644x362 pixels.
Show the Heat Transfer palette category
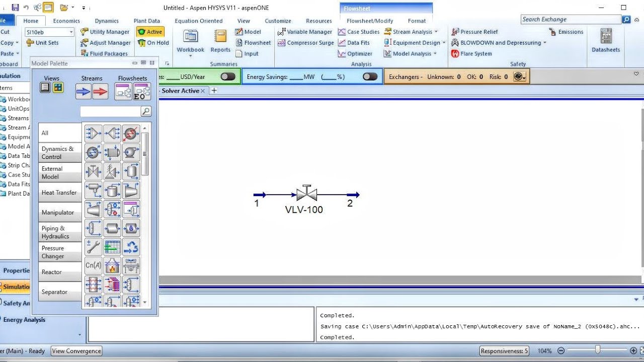click(x=60, y=193)
